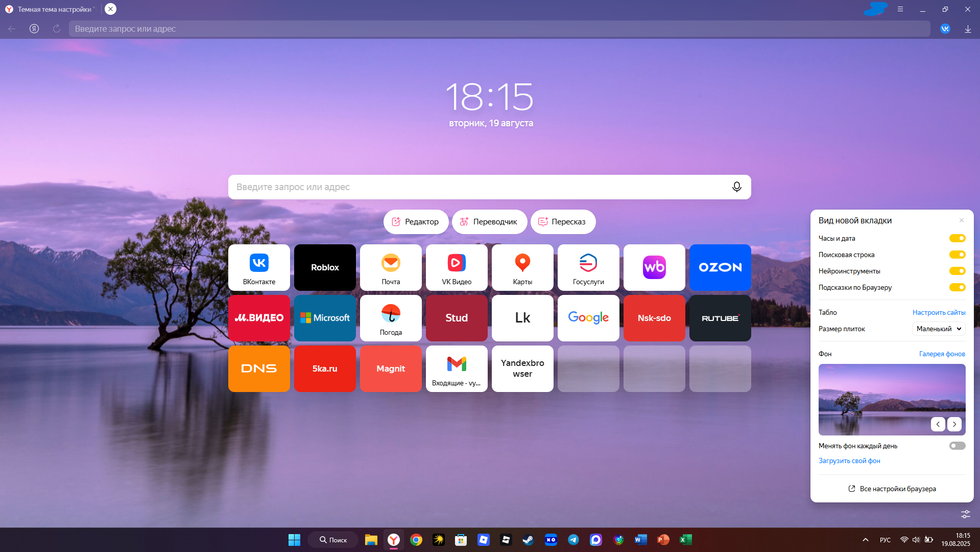The width and height of the screenshot is (980, 552).
Task: Select the dark theme settings tab
Action: (x=54, y=9)
